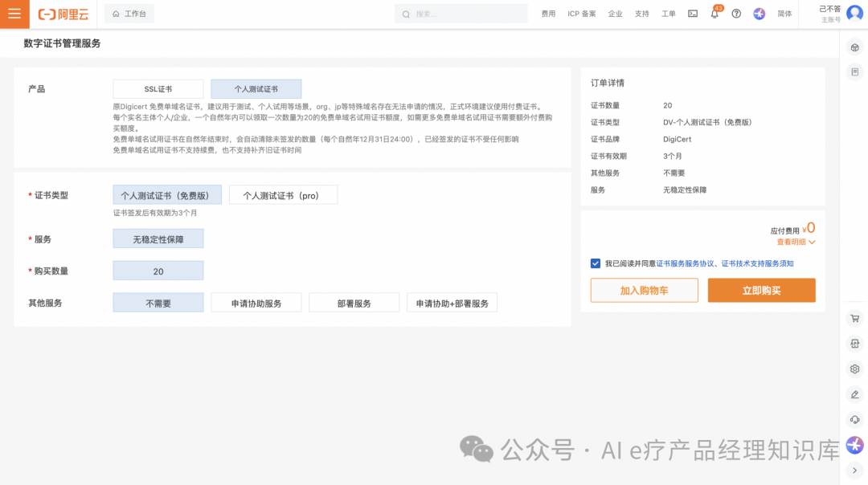Image resolution: width=868 pixels, height=485 pixels.
Task: Open the customer service headset icon
Action: pos(854,420)
